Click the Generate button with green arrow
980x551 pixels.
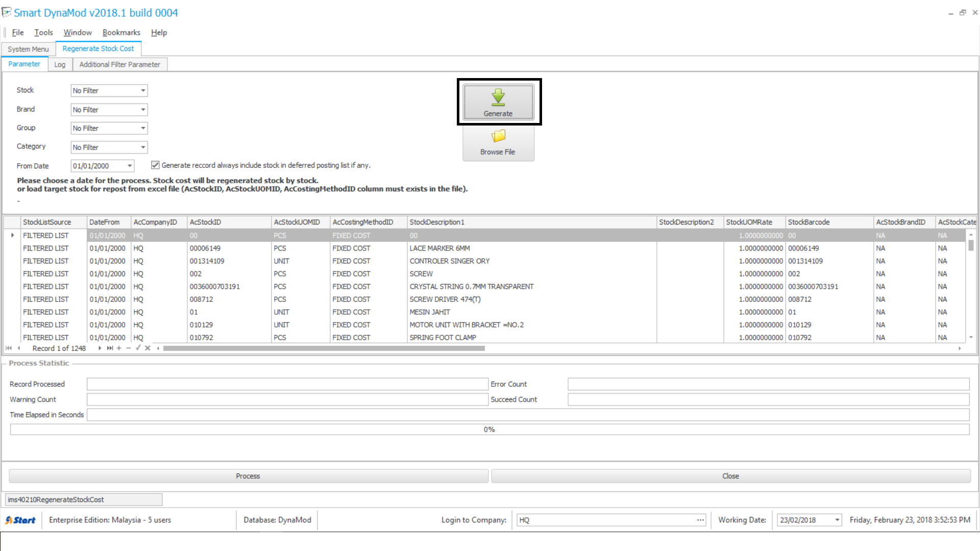[498, 102]
